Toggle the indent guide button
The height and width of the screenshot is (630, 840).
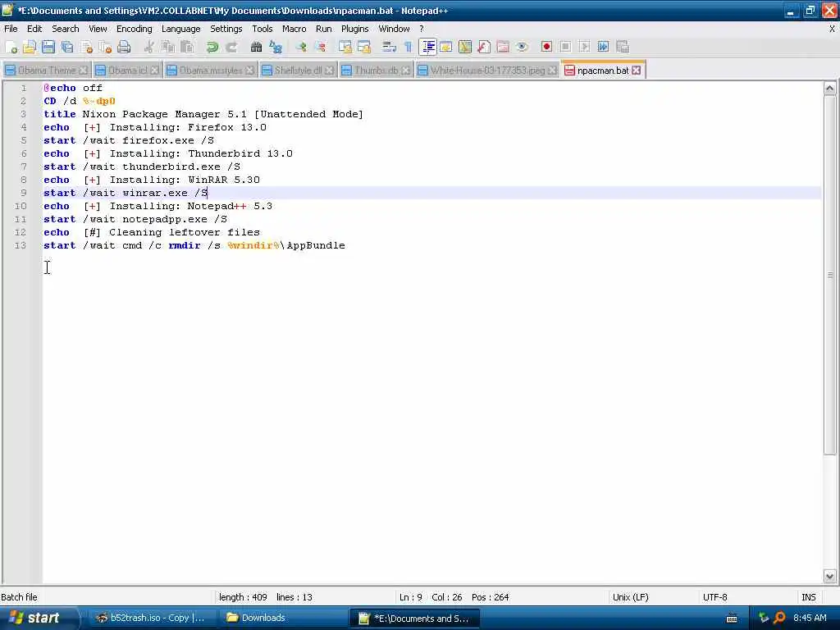[x=427, y=47]
